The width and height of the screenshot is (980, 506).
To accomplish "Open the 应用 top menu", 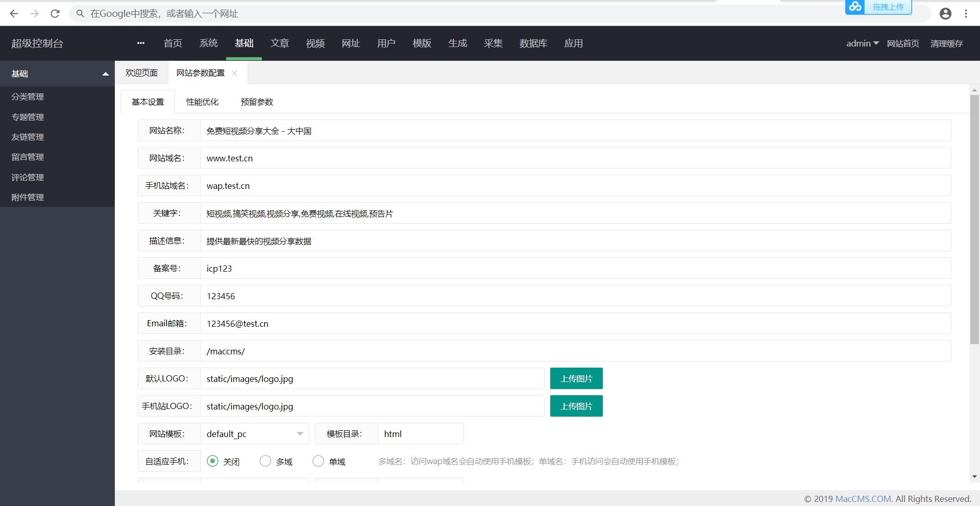I will tap(574, 43).
